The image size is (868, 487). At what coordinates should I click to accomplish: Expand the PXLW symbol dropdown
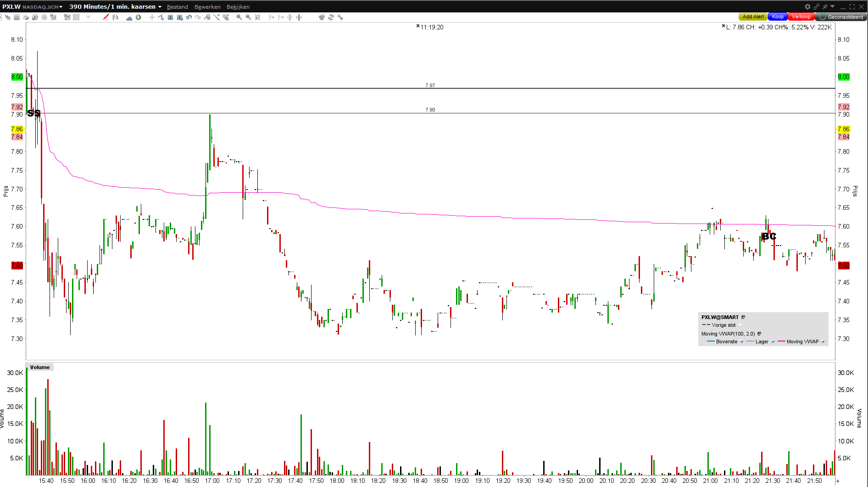[61, 7]
